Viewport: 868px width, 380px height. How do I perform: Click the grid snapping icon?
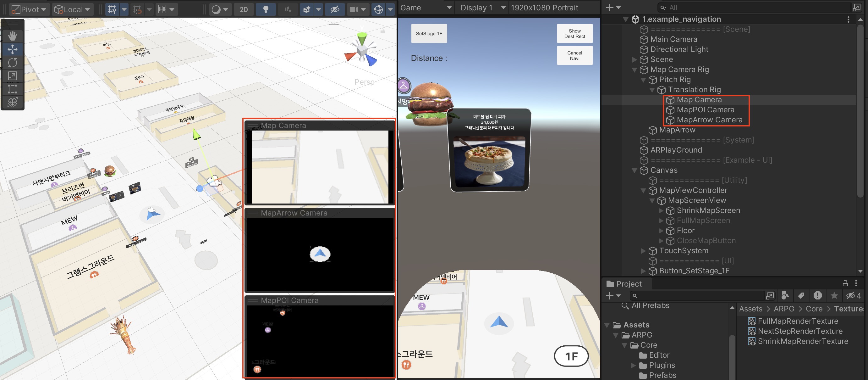click(x=137, y=9)
